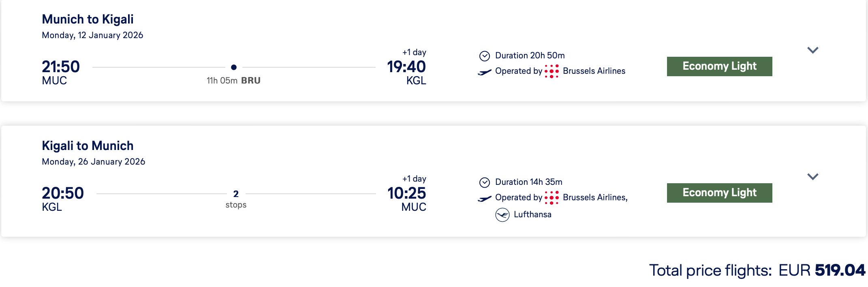Click the 11h 05m BRU layover text
868x287 pixels.
(x=233, y=81)
